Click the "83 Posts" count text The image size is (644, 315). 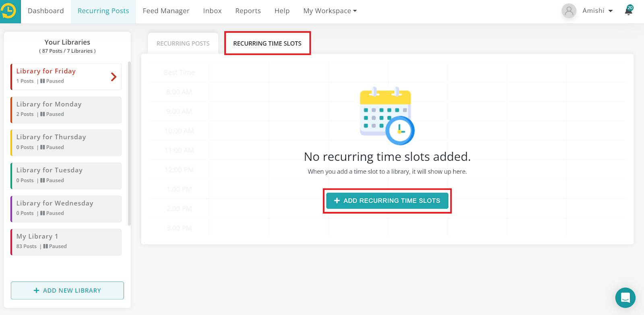[27, 246]
